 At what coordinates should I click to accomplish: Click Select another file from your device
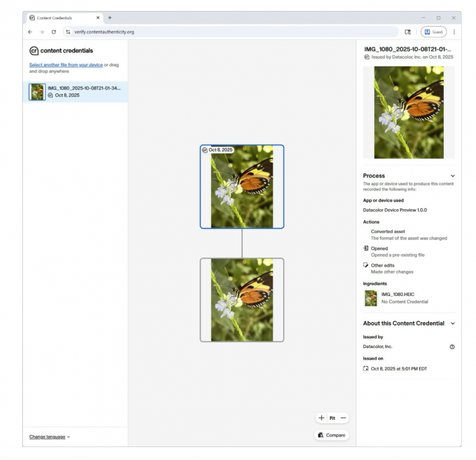click(66, 65)
